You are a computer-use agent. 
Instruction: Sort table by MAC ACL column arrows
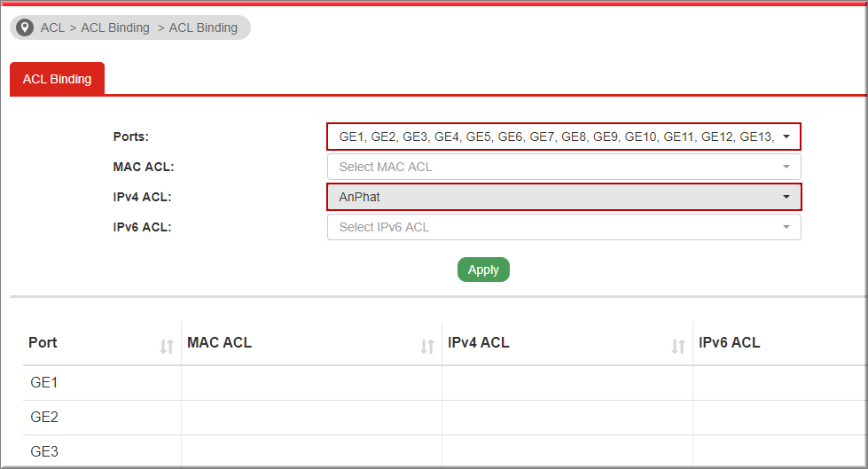tap(426, 346)
